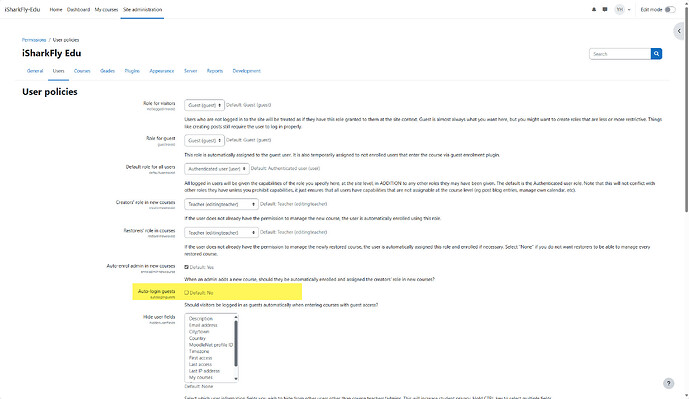The height and width of the screenshot is (399, 689).
Task: Switch to the Reports tab
Action: point(215,71)
